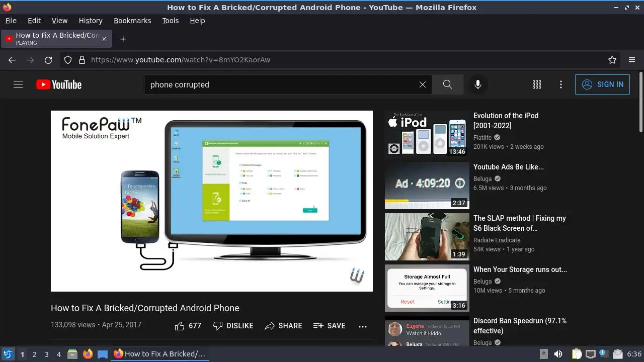
Task: Open a new browser tab
Action: coord(123,39)
